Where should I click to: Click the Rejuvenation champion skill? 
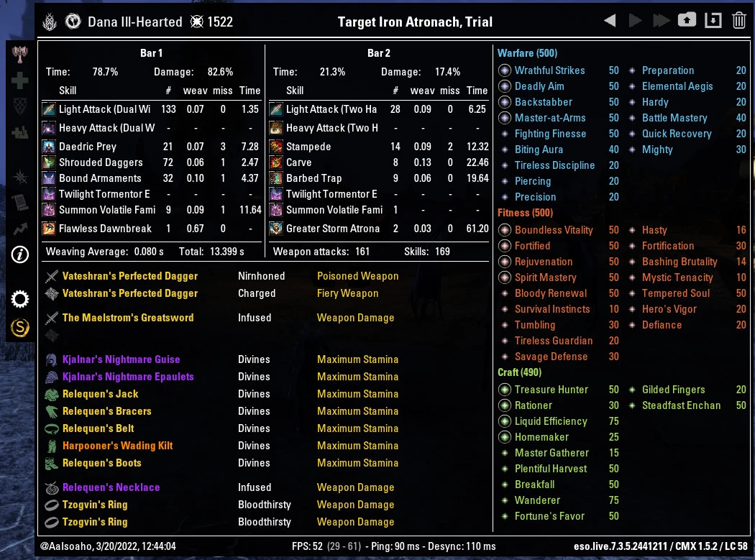543,262
